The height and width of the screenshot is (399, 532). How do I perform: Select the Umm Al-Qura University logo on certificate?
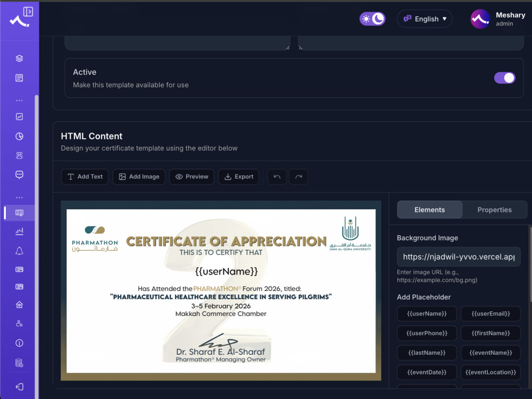(x=350, y=234)
